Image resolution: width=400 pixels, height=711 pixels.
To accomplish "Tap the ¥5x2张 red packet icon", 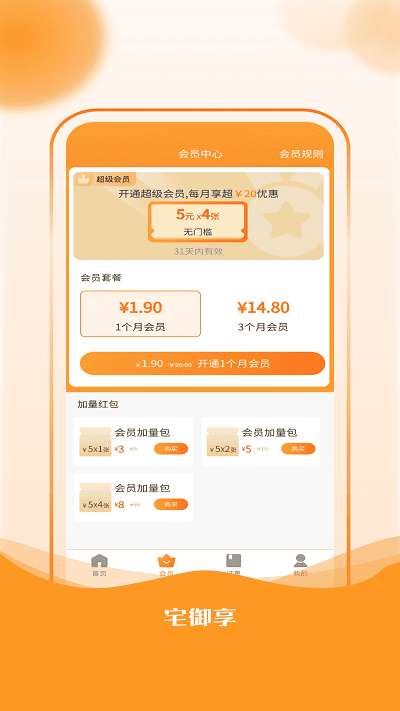I will (x=222, y=441).
